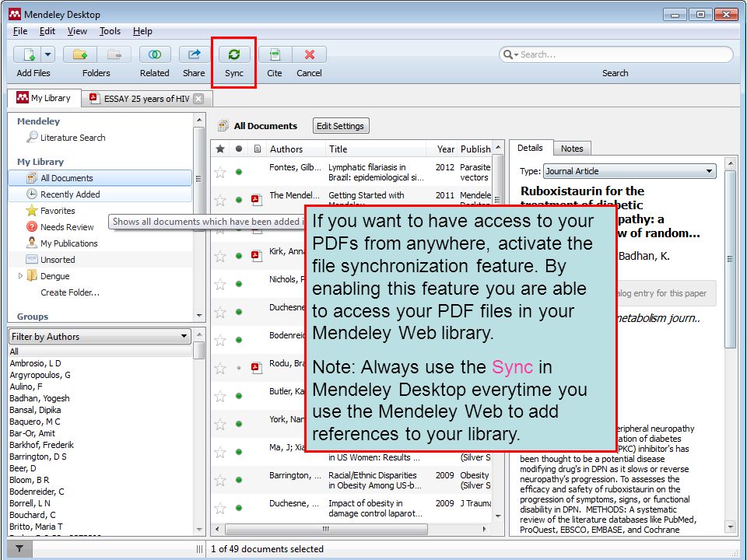
Task: Click the Add Files toolbar icon
Action: [x=28, y=54]
